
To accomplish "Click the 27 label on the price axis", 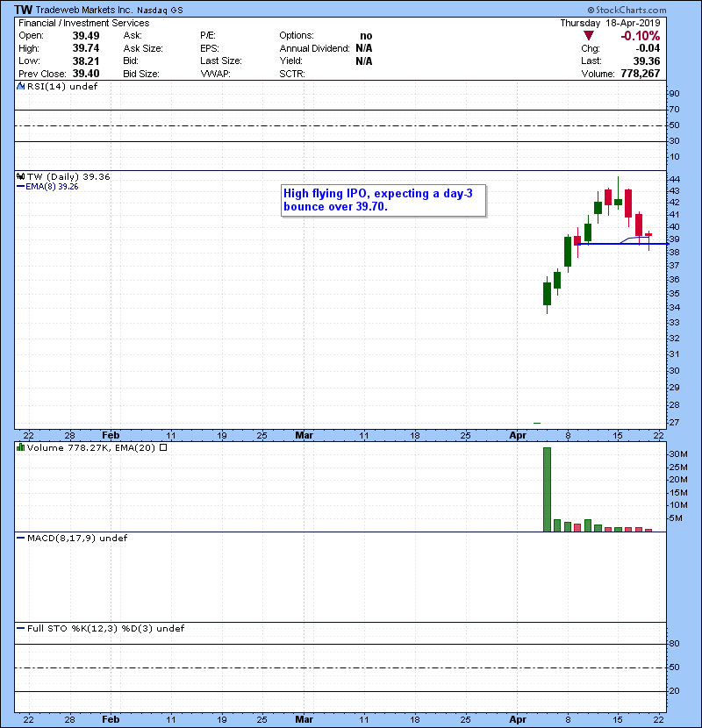I will (x=674, y=423).
